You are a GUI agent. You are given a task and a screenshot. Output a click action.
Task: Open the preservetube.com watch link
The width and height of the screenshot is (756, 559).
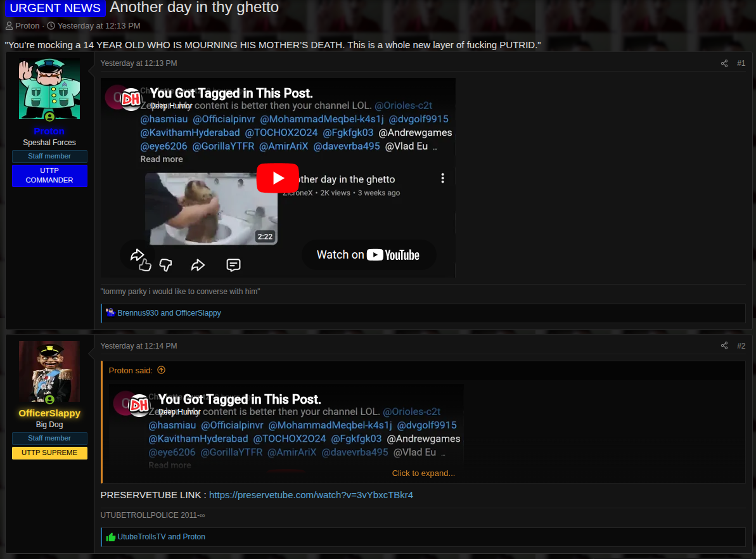[311, 495]
